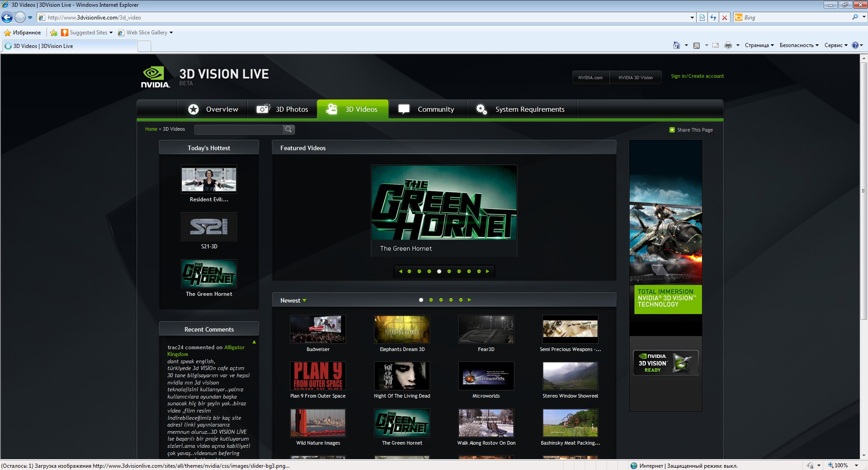Viewport: 868px width, 470px height.
Task: Click the NVIDIA logo on the site header
Action: [155, 77]
